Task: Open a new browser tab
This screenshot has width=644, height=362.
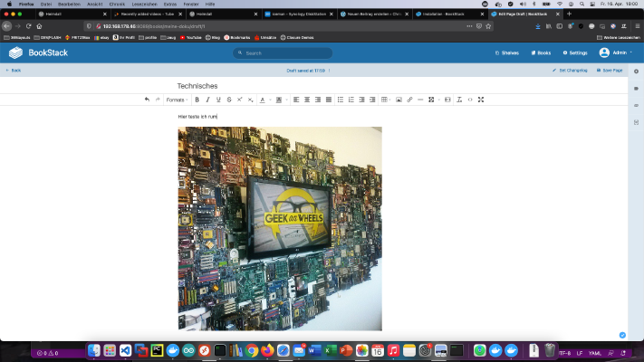Action: [x=569, y=14]
